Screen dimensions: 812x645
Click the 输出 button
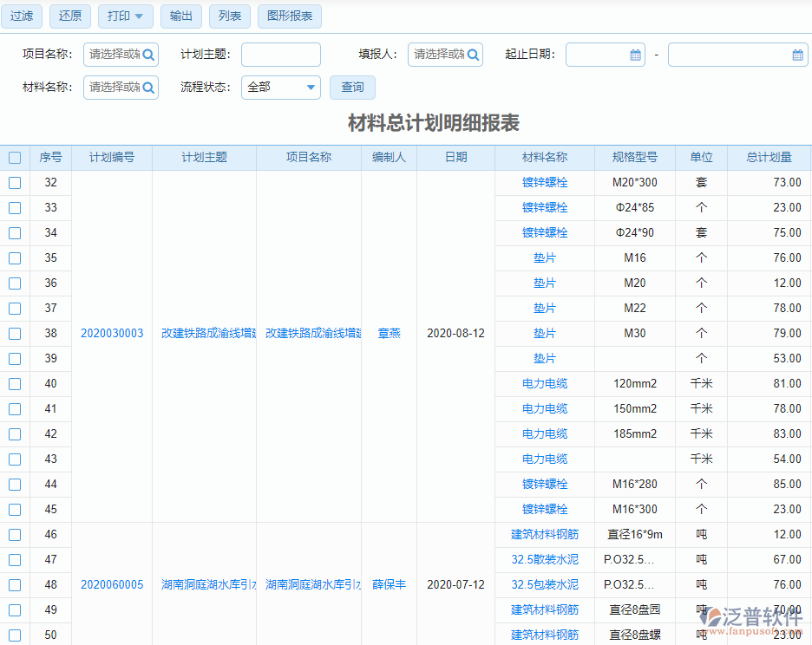click(180, 16)
